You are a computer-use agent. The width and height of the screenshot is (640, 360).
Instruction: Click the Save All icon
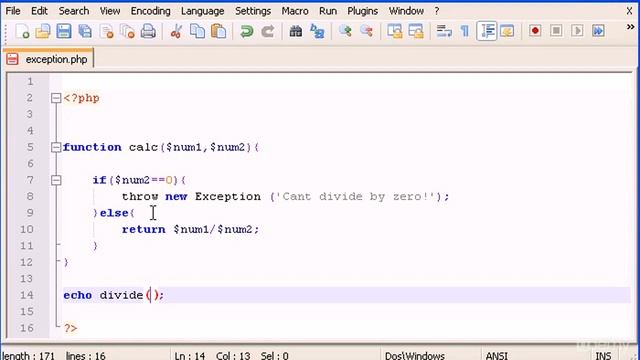tap(85, 31)
